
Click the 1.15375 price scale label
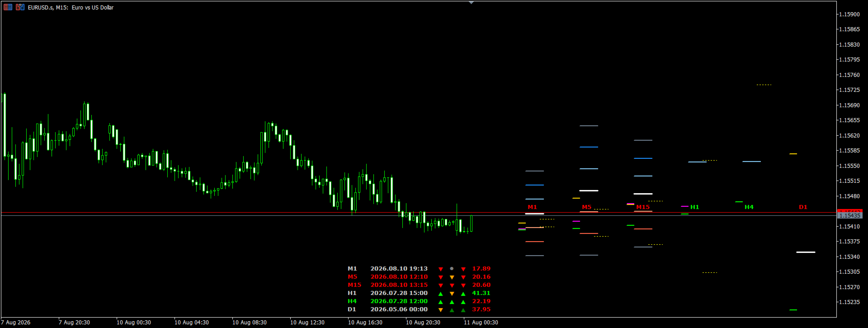point(849,242)
